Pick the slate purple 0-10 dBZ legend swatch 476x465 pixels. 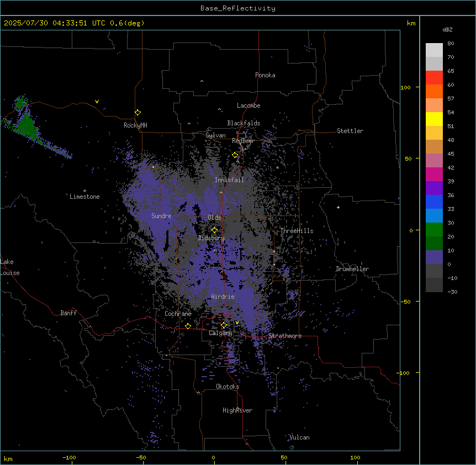pos(434,257)
